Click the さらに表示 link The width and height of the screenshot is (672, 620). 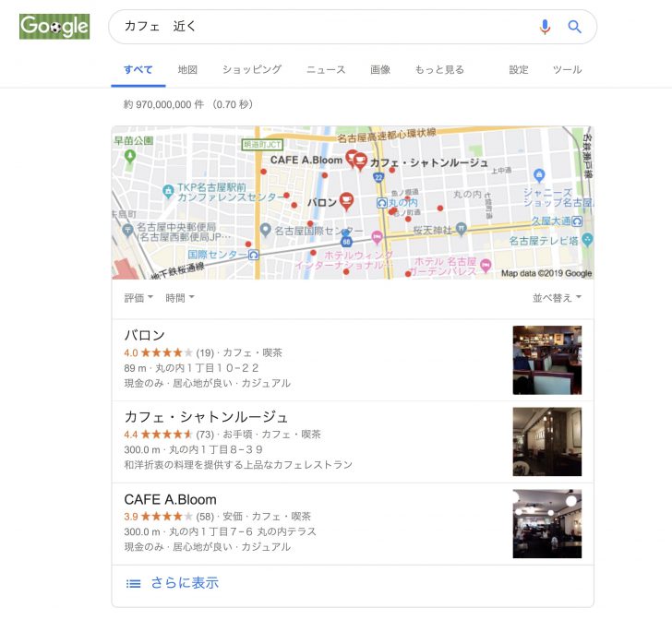[x=185, y=583]
